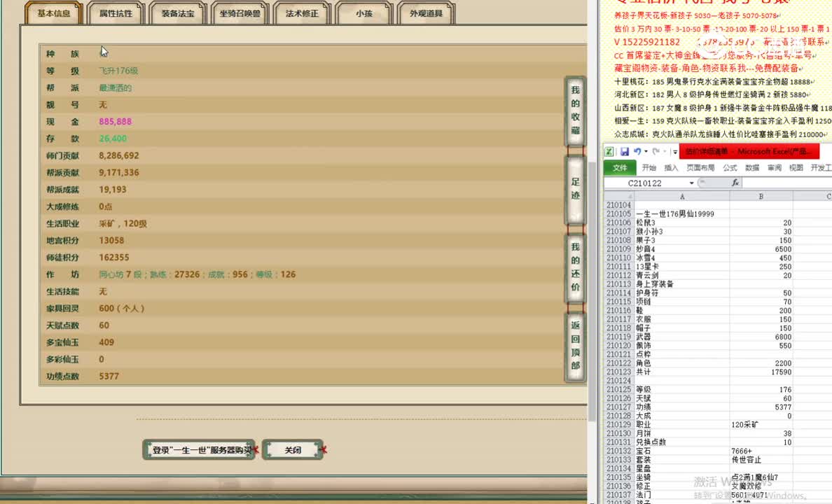832x504 pixels.
Task: Click the 武器 cell in Excel
Action: [682, 337]
